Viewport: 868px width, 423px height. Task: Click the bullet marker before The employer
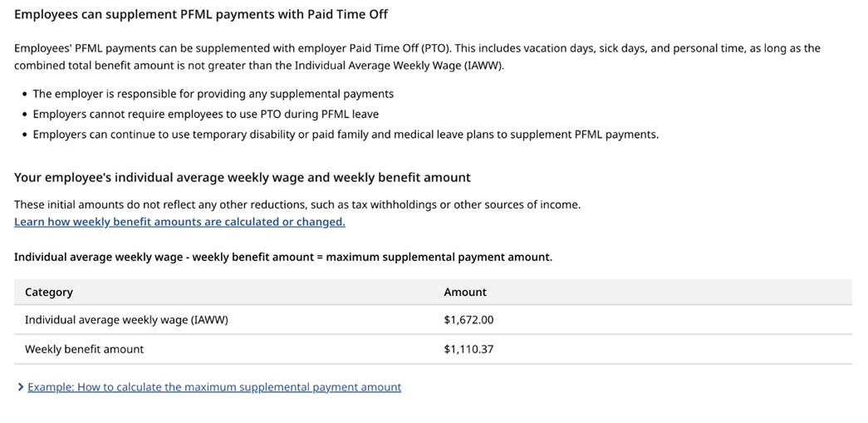24,94
